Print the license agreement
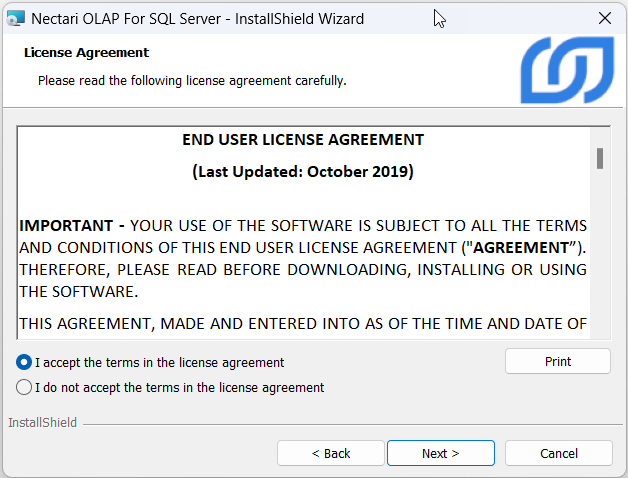 pos(557,361)
